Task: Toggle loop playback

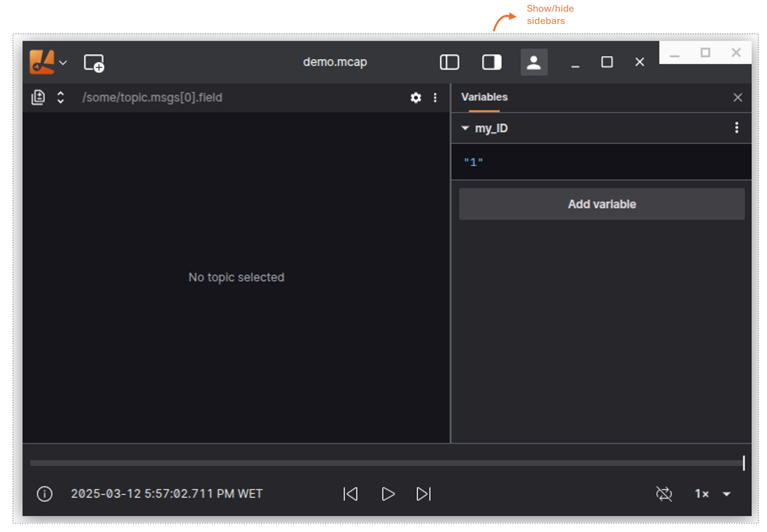Action: click(664, 494)
